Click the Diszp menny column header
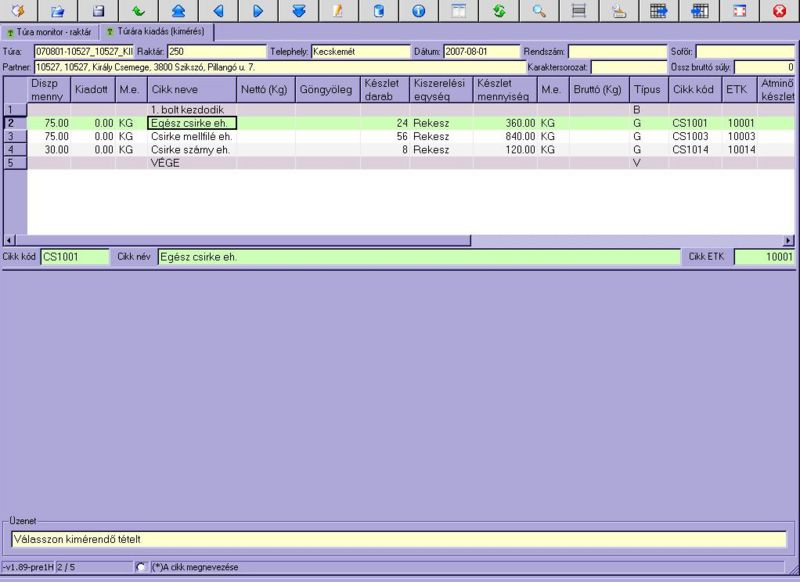 click(x=48, y=90)
